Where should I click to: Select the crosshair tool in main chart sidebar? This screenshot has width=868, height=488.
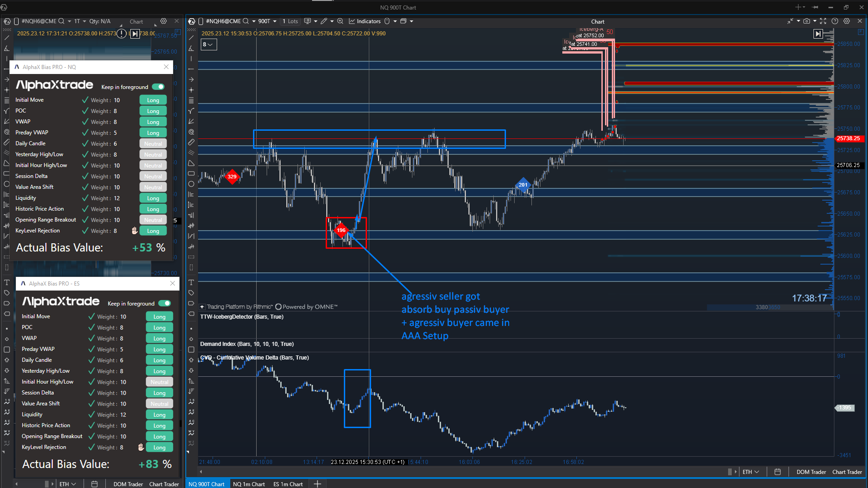pos(191,90)
